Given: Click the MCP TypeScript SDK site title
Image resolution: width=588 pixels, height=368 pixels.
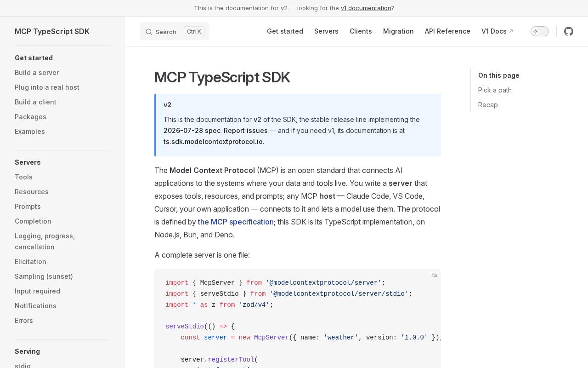Looking at the screenshot, I should (52, 31).
